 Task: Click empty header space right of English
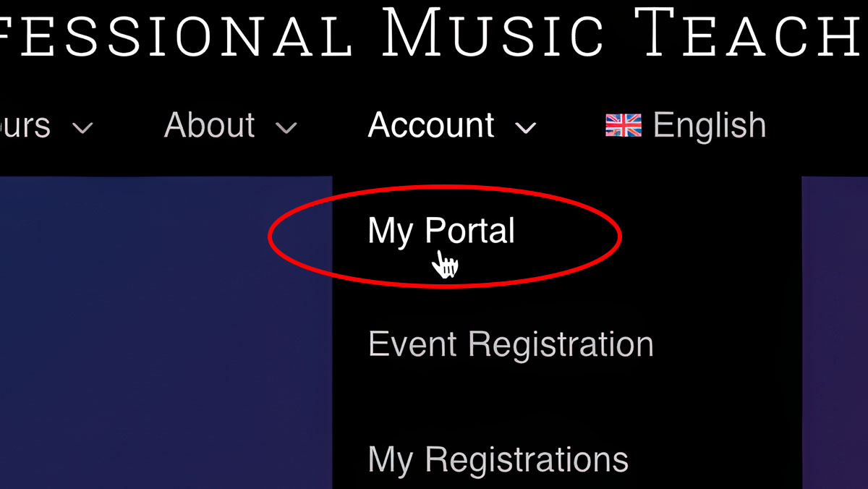coord(817,126)
